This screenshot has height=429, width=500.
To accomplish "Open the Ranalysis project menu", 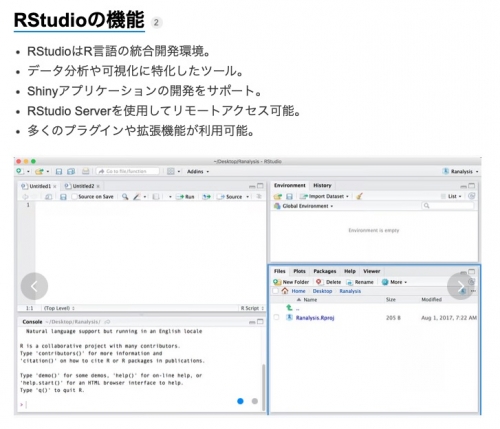I will [x=460, y=171].
